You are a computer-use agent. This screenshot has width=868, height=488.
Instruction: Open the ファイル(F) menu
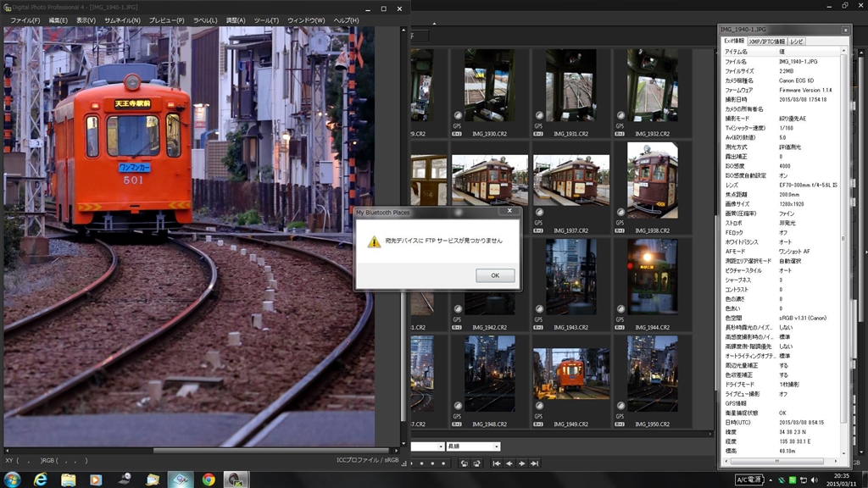(25, 20)
